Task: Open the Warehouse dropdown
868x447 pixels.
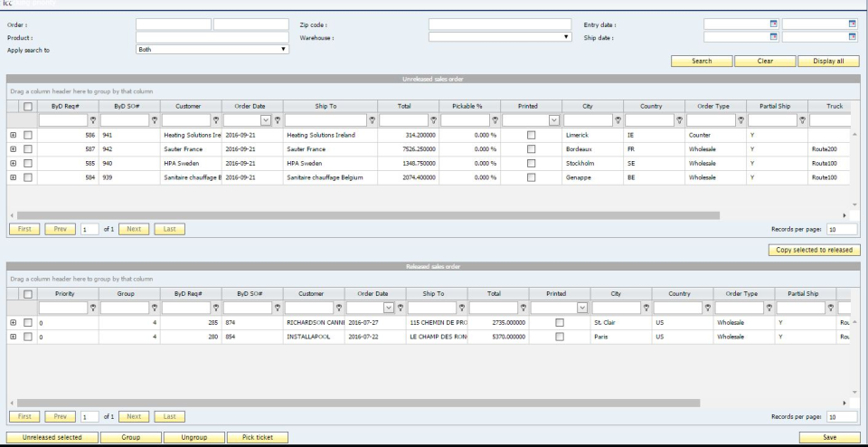Action: [x=500, y=37]
